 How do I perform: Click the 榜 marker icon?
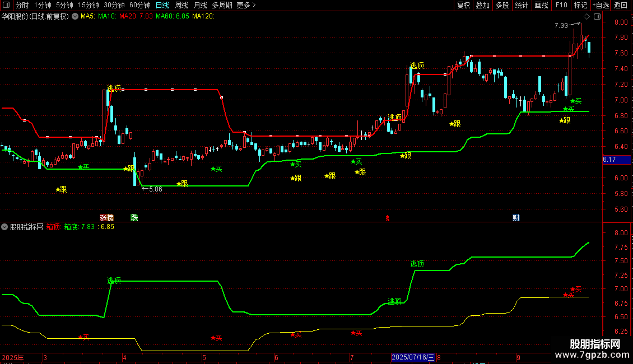coord(110,218)
